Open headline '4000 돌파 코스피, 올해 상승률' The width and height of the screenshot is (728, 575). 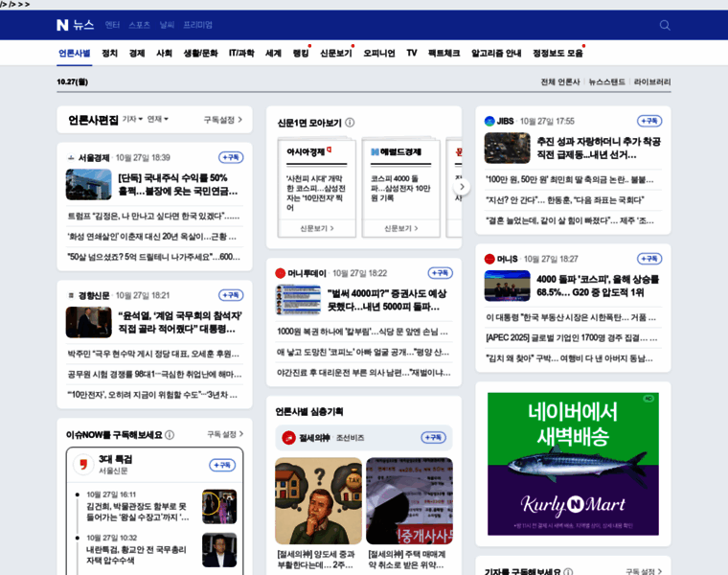coord(598,286)
